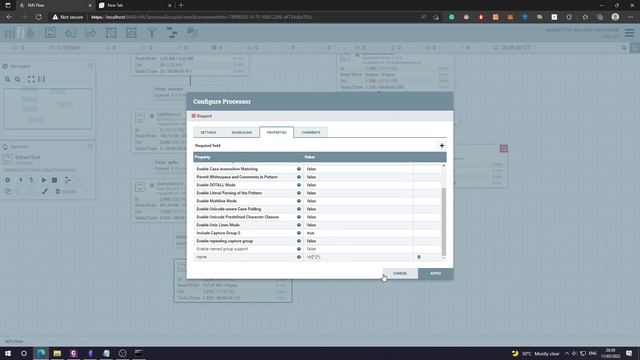This screenshot has height=360, width=640.
Task: Click the Processor icon in NiFi toolbar
Action: coord(50,33)
